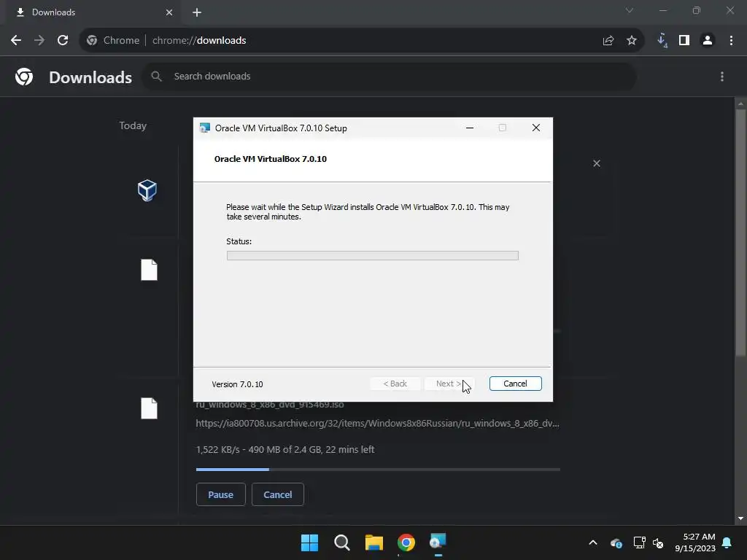
Task: Switch to VirtualBox installer taskbar icon
Action: pyautogui.click(x=438, y=542)
